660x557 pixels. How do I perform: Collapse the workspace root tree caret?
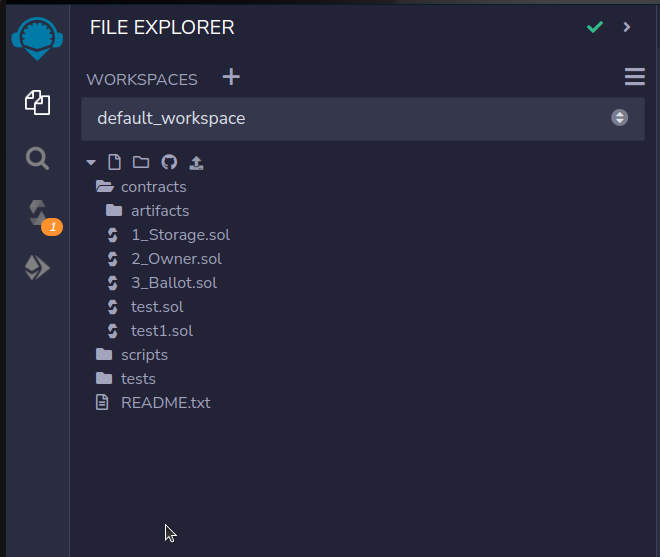(91, 162)
